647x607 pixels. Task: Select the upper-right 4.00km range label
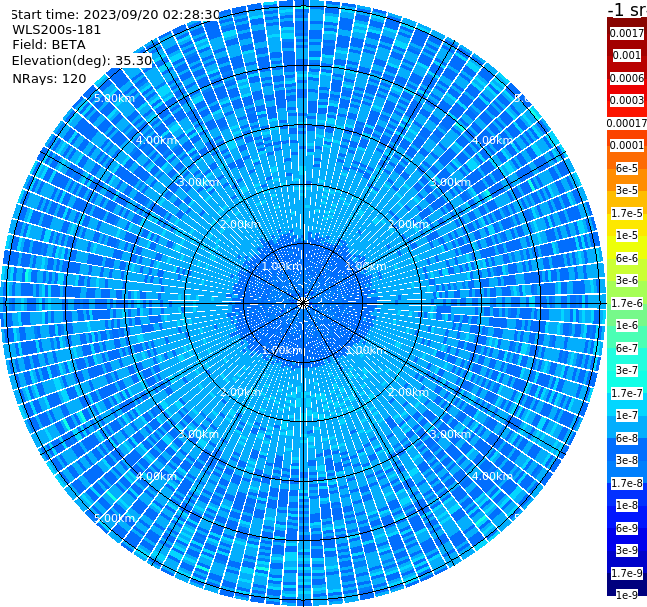(492, 140)
